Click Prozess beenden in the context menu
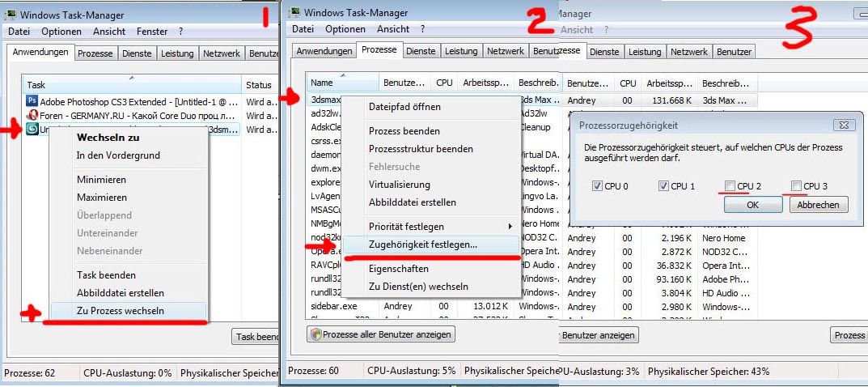This screenshot has width=868, height=387. [x=404, y=131]
